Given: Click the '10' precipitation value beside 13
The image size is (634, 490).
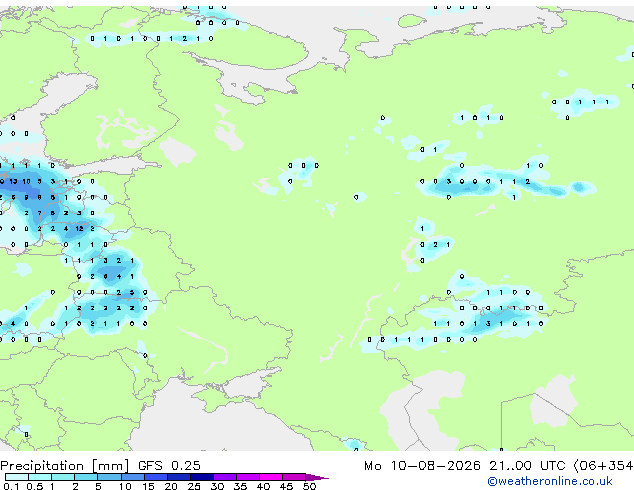Looking at the screenshot, I should 26,182.
